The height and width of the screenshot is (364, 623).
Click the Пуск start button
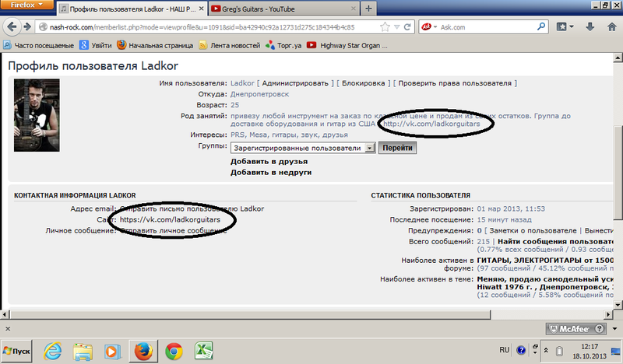(16, 352)
